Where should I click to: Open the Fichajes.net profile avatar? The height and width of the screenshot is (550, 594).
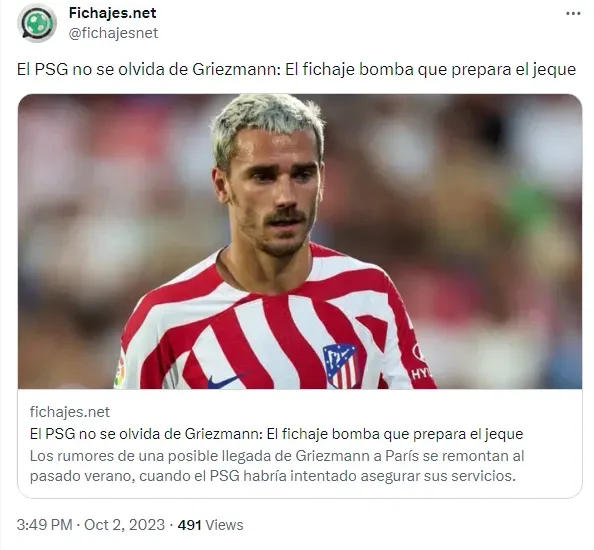pyautogui.click(x=37, y=23)
